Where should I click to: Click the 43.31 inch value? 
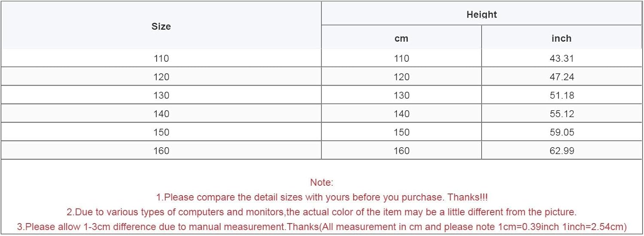562,58
